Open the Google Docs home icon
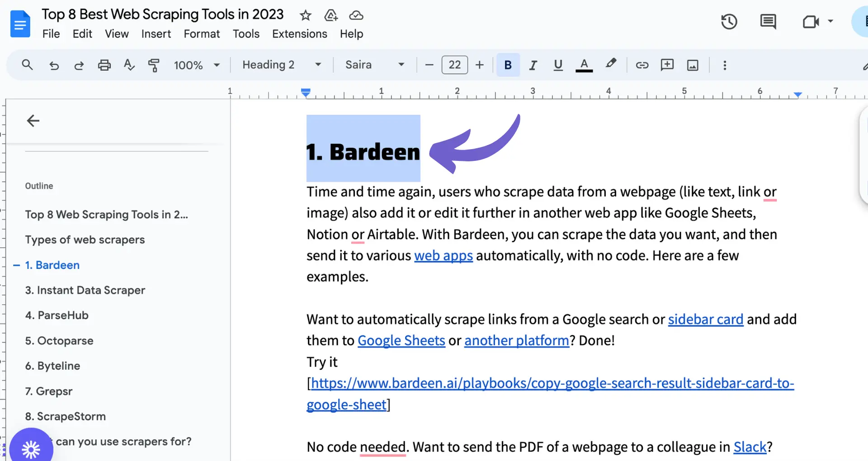The image size is (868, 461). tap(20, 24)
